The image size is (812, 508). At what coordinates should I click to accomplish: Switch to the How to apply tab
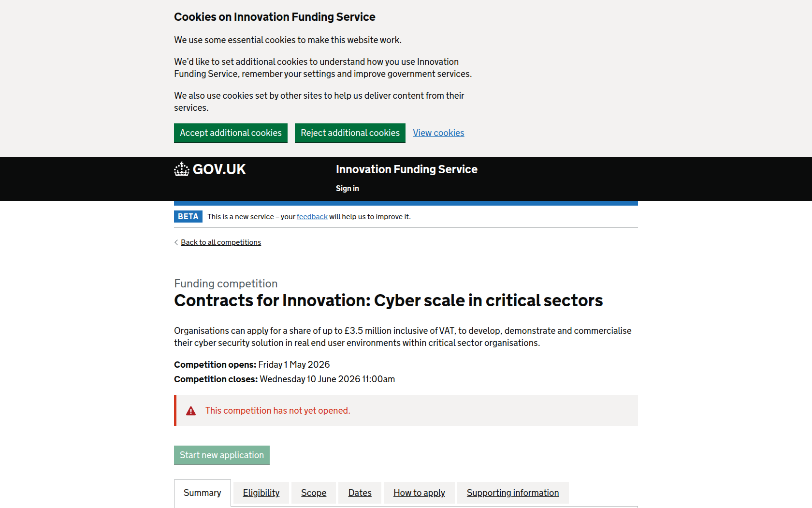[419, 493]
